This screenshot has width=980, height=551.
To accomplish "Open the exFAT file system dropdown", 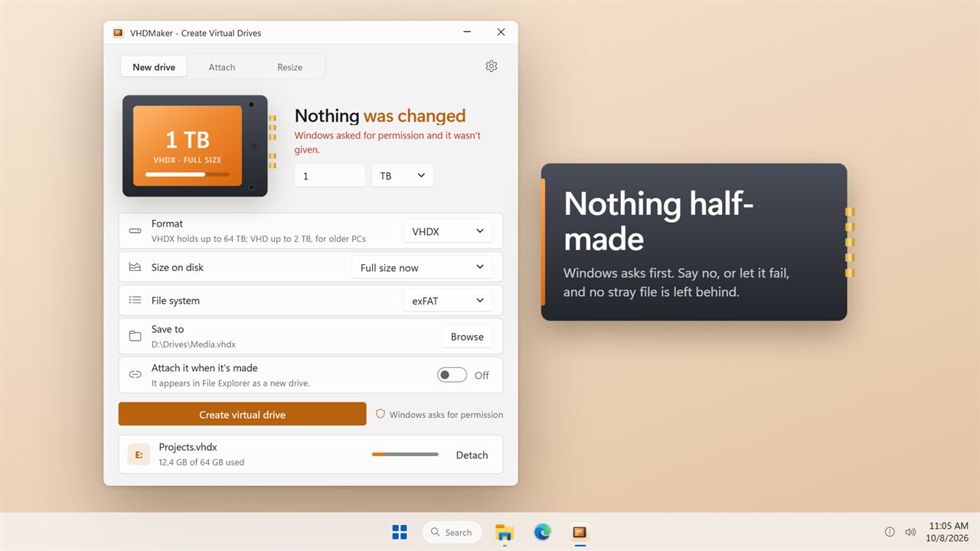I will pyautogui.click(x=448, y=301).
